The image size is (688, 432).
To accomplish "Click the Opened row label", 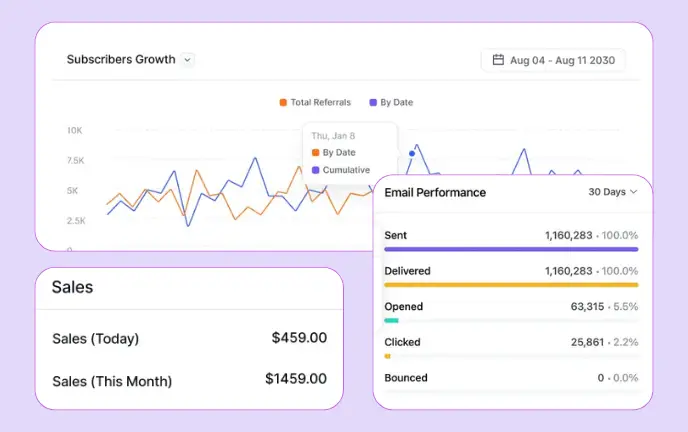I will tap(404, 307).
